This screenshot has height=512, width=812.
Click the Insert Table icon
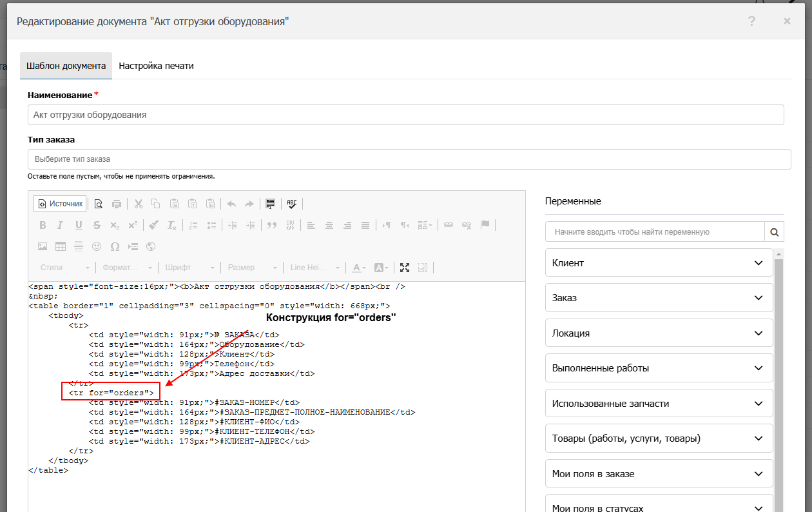[61, 246]
